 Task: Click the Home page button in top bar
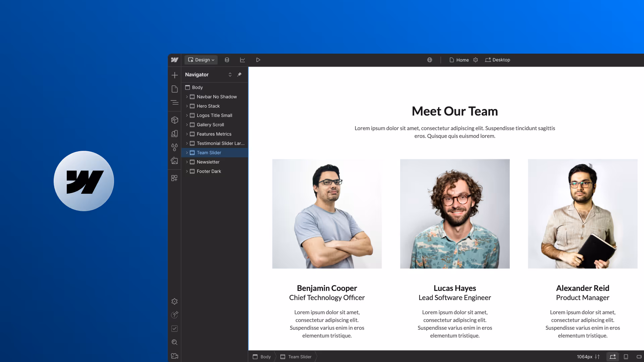(459, 60)
